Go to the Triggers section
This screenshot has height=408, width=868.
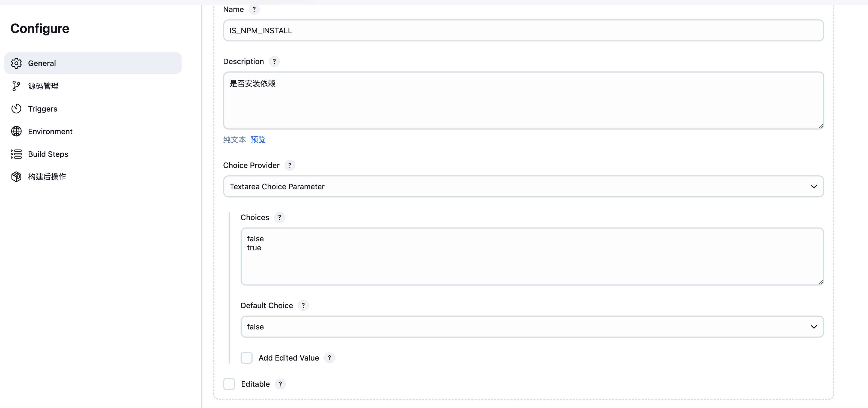click(x=93, y=109)
